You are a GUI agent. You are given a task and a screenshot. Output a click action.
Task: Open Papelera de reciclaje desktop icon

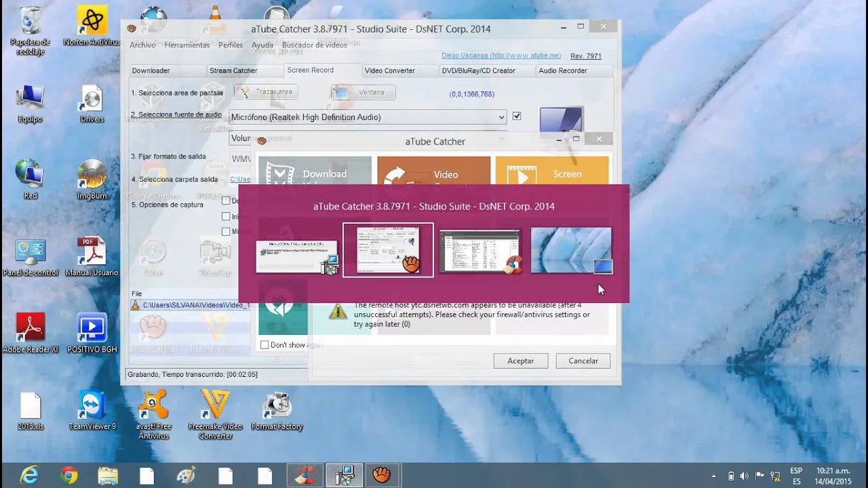click(x=31, y=30)
